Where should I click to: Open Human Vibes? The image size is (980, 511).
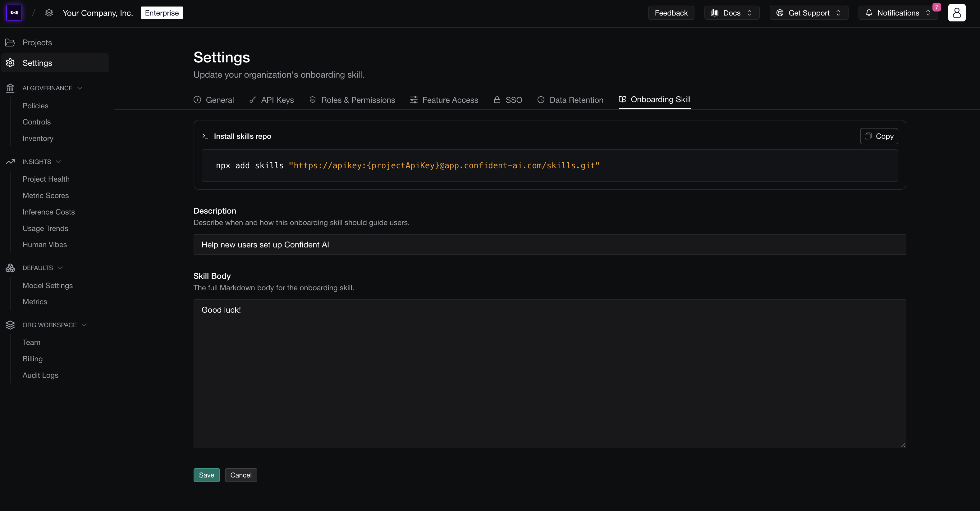click(x=44, y=244)
